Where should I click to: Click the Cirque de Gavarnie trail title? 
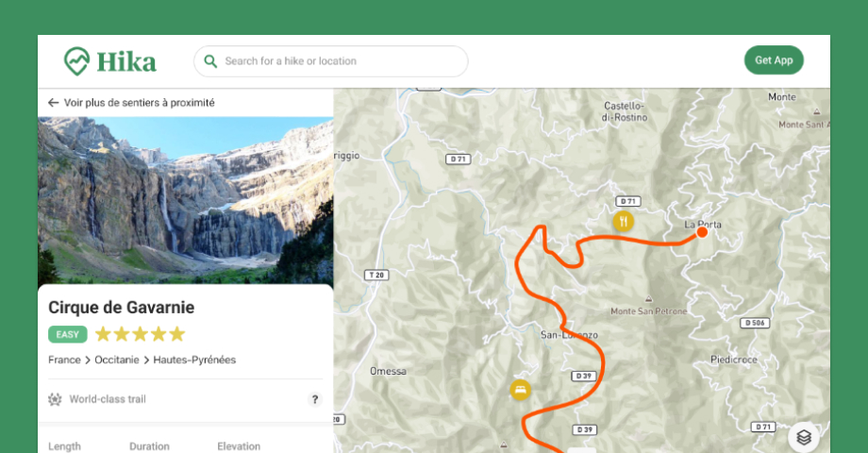122,308
